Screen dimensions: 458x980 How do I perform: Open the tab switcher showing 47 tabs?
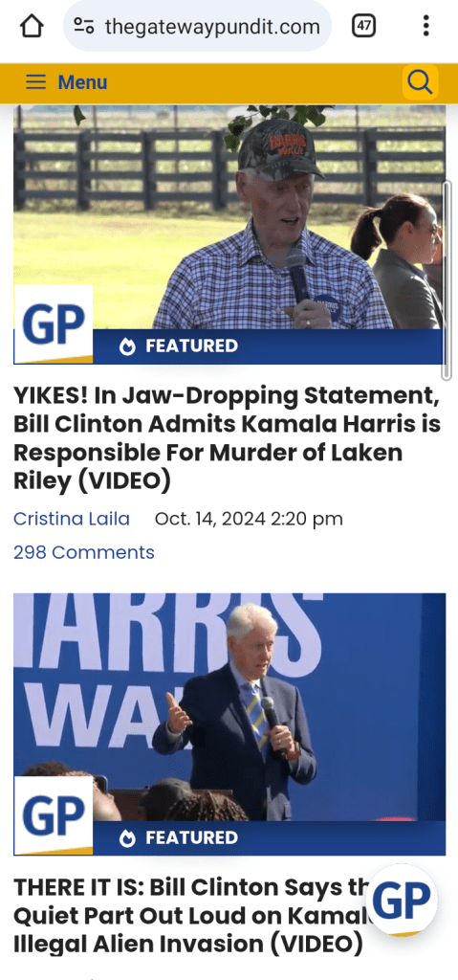tap(363, 26)
